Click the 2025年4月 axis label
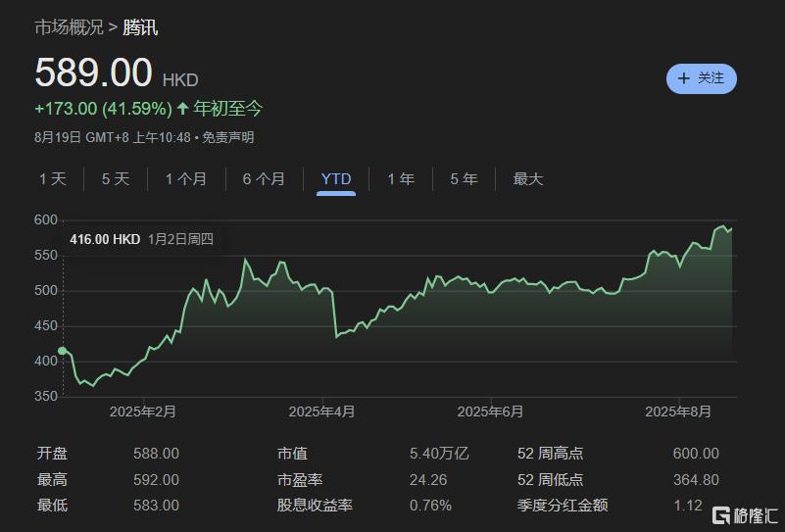Image resolution: width=785 pixels, height=532 pixels. click(x=321, y=411)
